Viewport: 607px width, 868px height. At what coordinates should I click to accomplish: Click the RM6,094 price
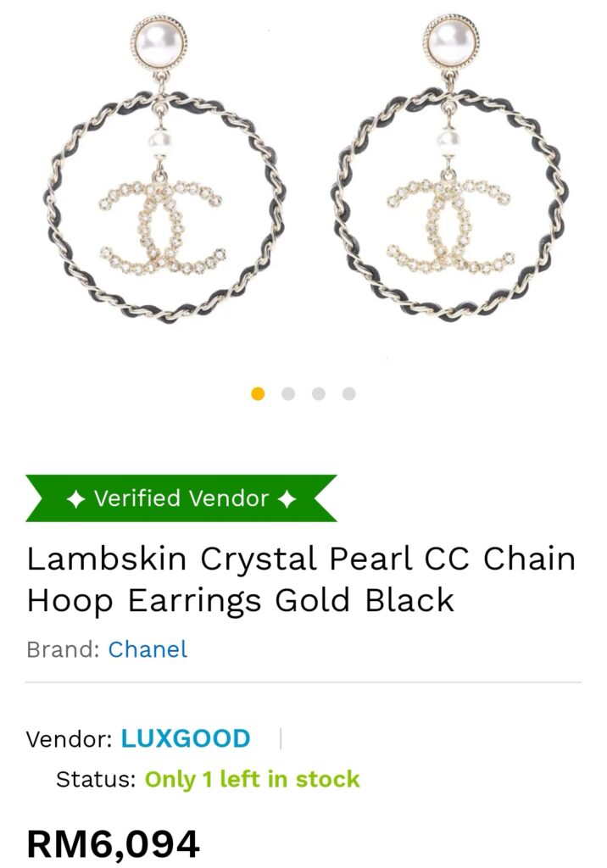point(113,845)
